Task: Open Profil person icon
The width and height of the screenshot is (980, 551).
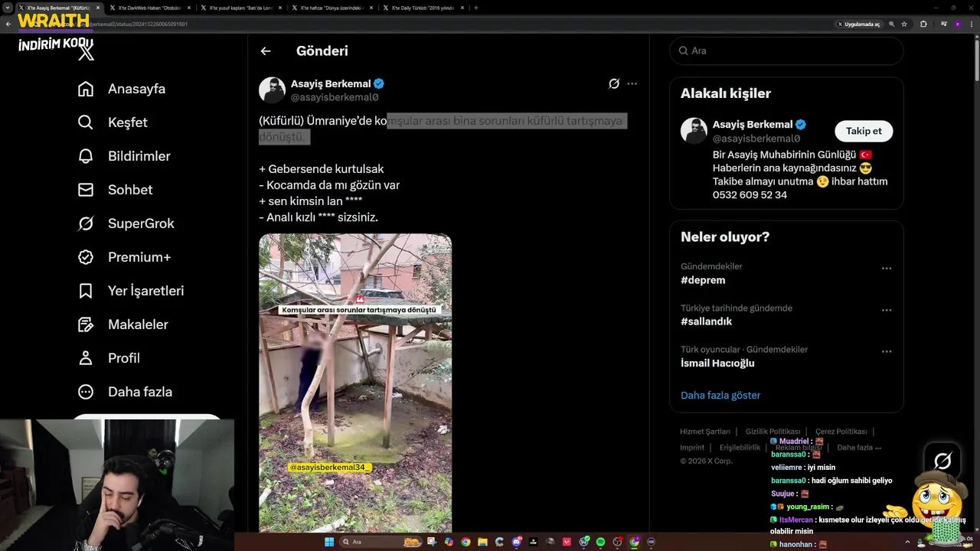Action: pos(86,358)
